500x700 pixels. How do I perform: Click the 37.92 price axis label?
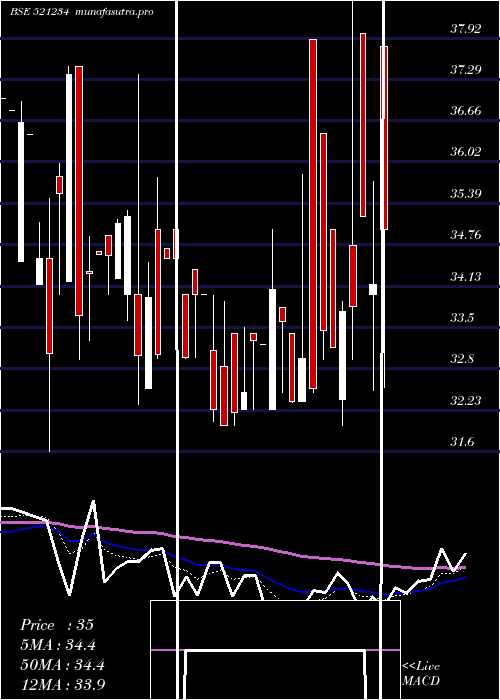point(466,29)
